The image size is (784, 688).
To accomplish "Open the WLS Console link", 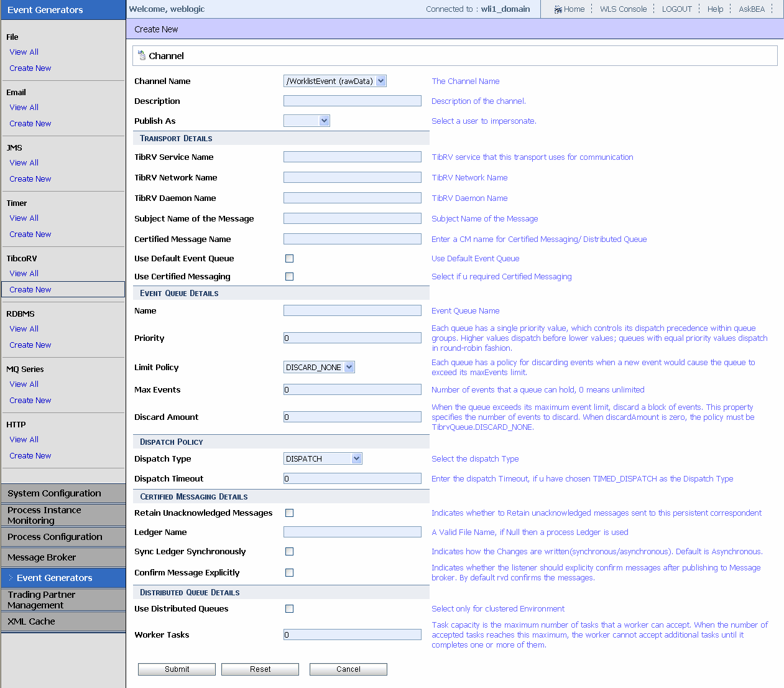I will click(623, 9).
